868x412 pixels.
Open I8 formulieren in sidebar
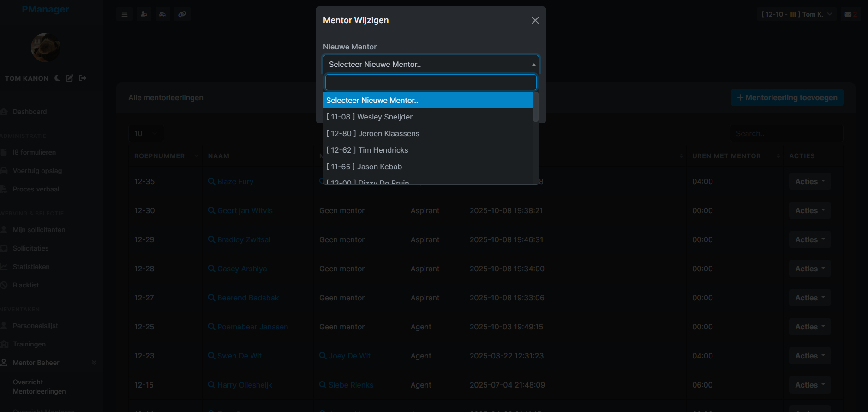(34, 152)
